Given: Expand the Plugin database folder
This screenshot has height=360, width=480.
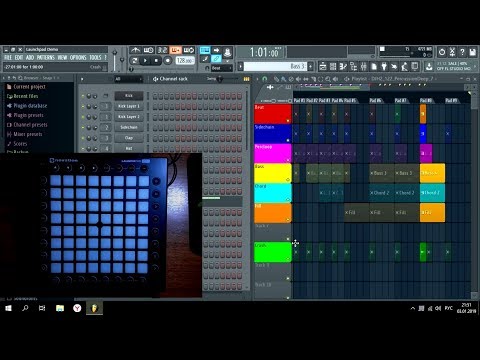Looking at the screenshot, I should click(27, 106).
